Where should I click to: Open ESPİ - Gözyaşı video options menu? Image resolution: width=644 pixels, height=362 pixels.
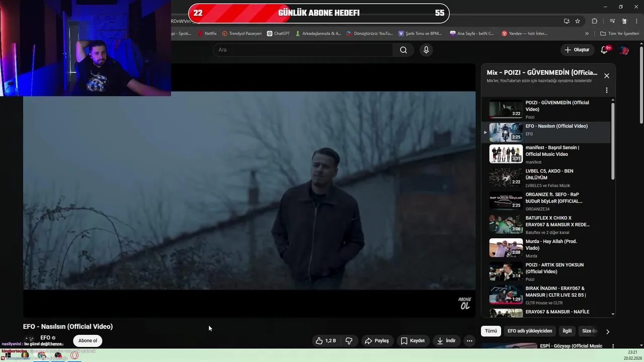coord(613,346)
